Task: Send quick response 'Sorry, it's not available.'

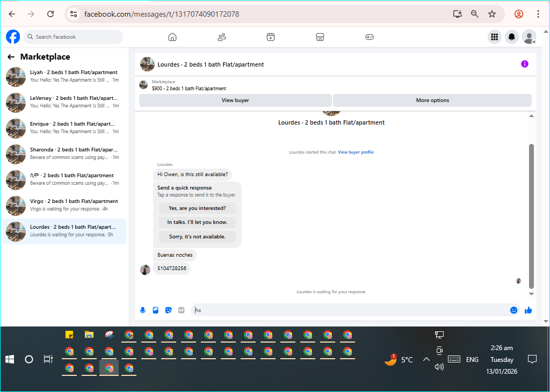Action: (x=197, y=237)
